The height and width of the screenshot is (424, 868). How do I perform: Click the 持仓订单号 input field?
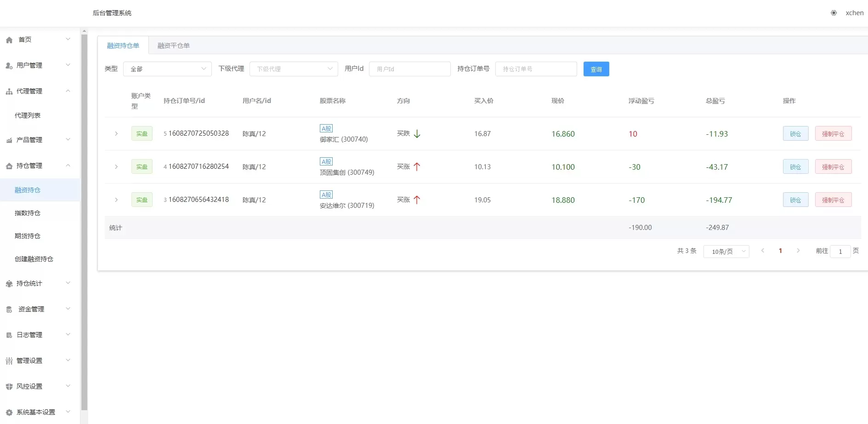point(536,69)
